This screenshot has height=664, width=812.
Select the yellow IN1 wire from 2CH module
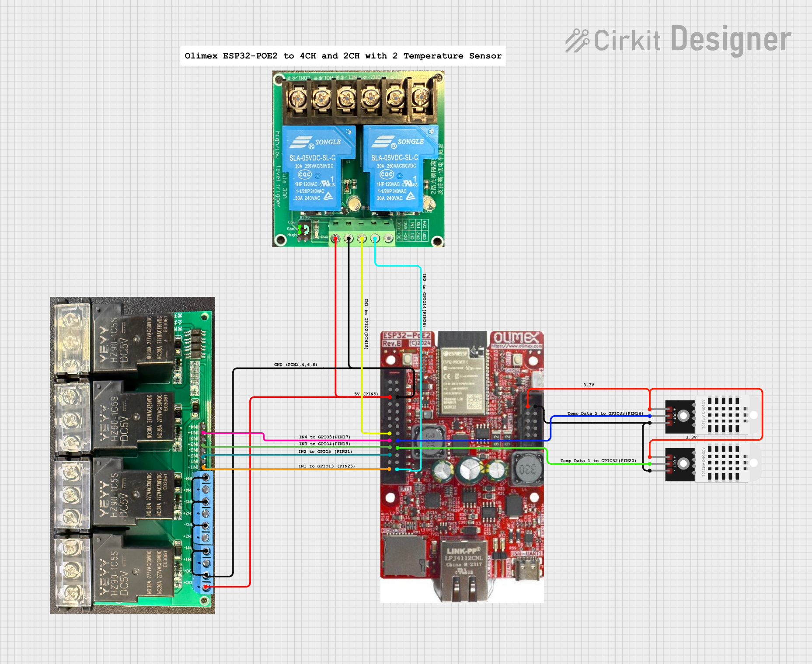362,337
